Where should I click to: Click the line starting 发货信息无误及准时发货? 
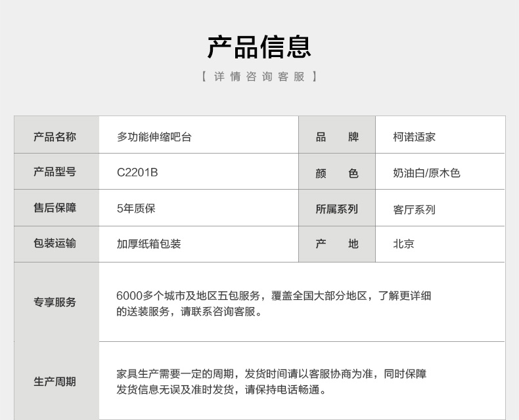(221, 389)
